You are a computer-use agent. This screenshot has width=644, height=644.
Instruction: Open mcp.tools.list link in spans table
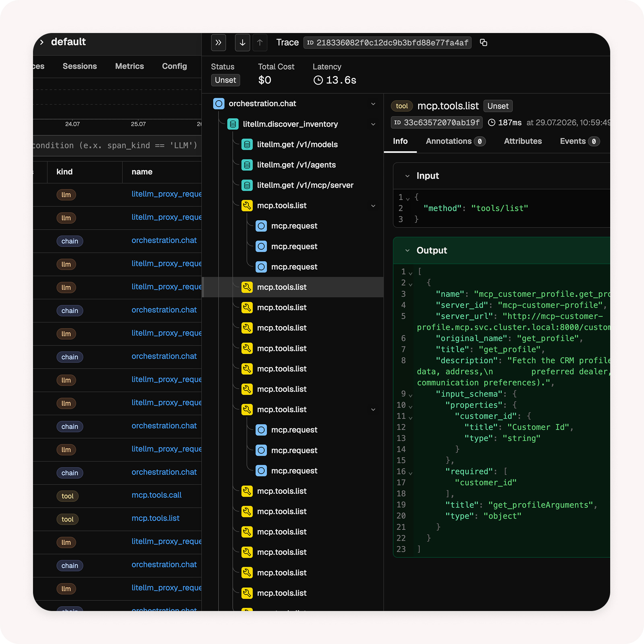155,518
